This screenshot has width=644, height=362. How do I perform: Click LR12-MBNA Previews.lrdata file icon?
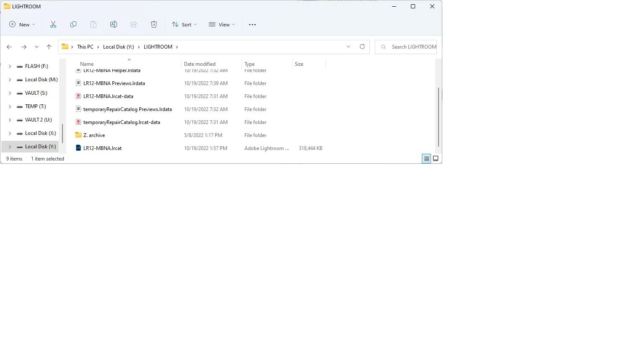point(78,83)
